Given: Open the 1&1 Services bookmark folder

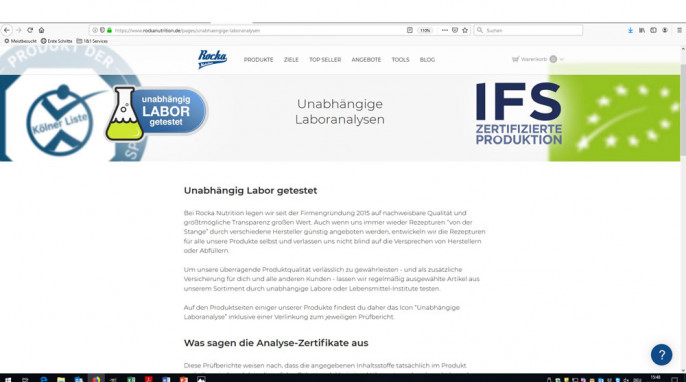Looking at the screenshot, I should click(x=92, y=41).
